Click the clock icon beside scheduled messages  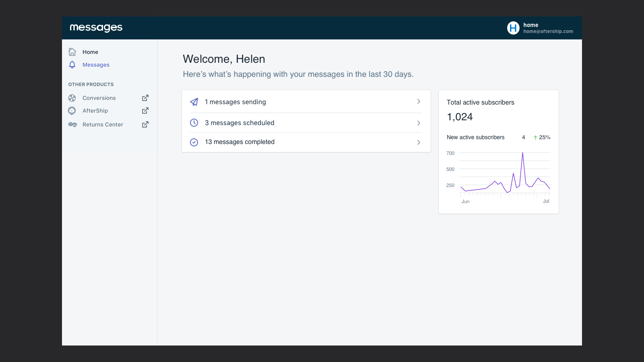(x=194, y=122)
